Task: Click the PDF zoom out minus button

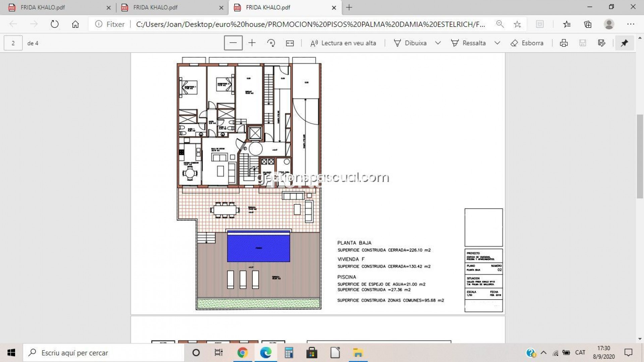Action: pyautogui.click(x=233, y=43)
